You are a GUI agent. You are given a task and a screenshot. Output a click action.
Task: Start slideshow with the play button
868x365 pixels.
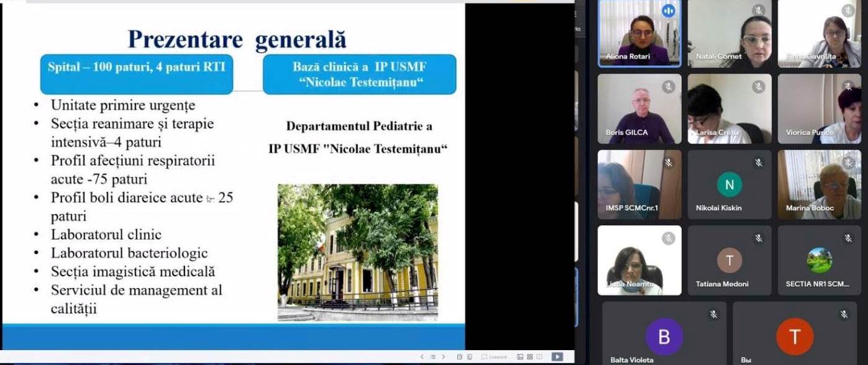coord(557,357)
